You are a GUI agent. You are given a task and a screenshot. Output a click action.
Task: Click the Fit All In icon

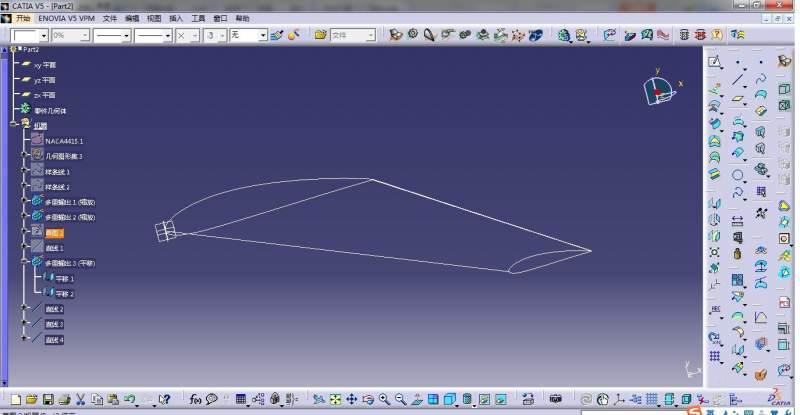pos(335,400)
